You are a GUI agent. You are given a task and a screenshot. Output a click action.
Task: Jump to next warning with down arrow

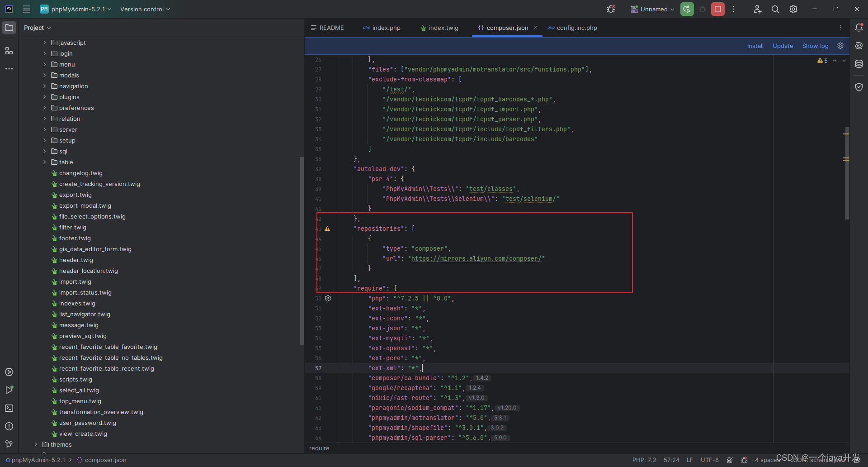pos(844,61)
